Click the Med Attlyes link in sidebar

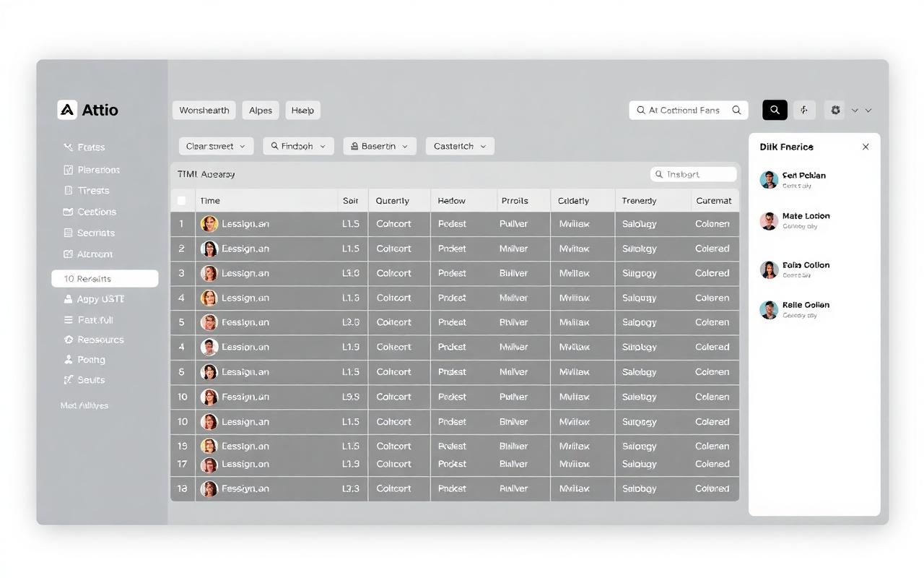[x=84, y=405]
